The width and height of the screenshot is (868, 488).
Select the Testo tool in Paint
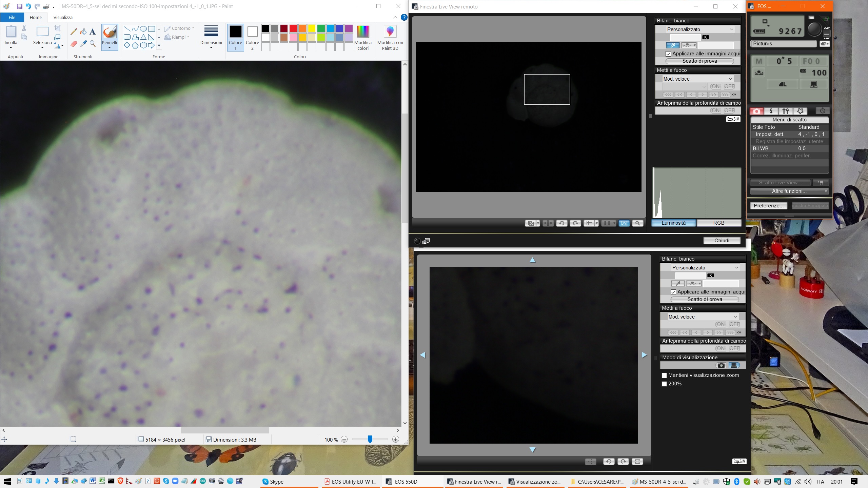[x=92, y=31]
